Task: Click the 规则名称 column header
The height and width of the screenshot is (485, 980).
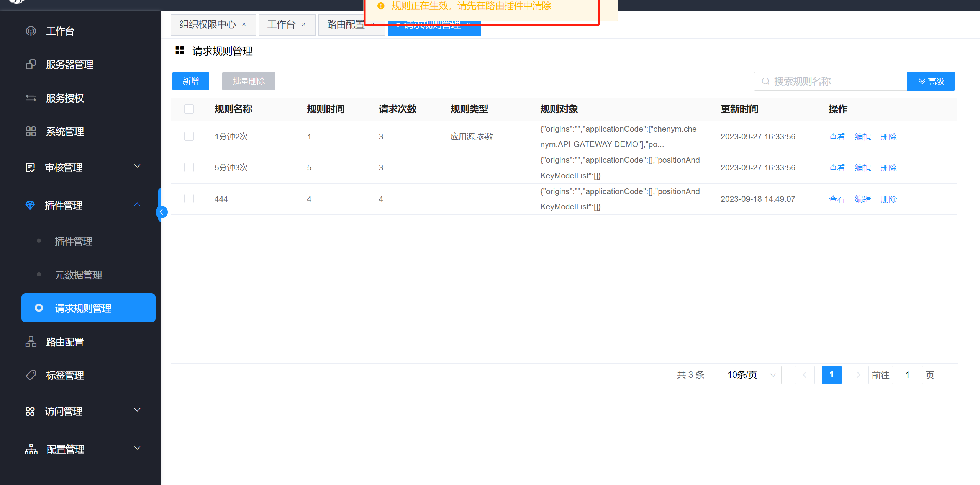Action: 233,109
